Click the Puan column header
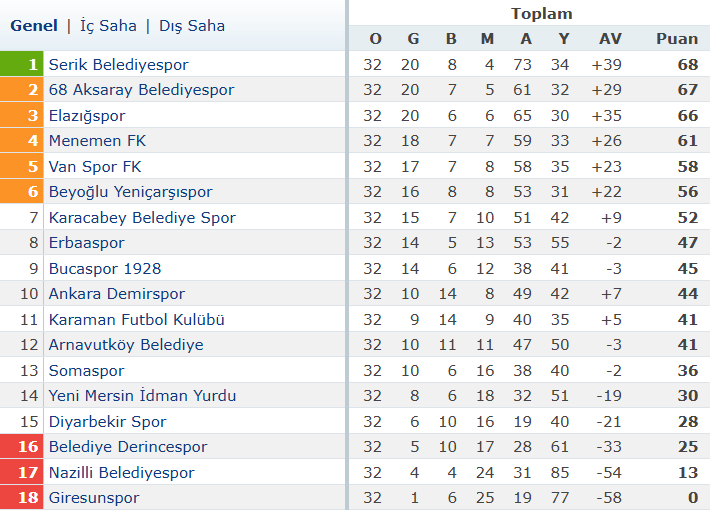 (x=677, y=39)
